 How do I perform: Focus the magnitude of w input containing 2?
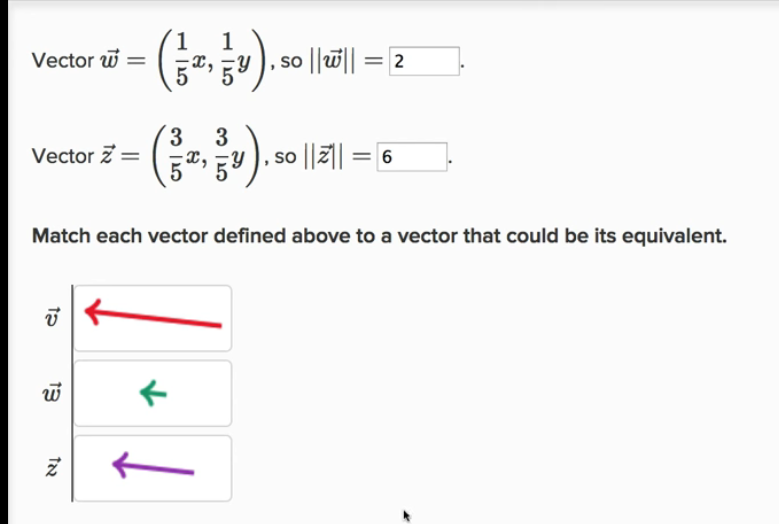tap(425, 62)
